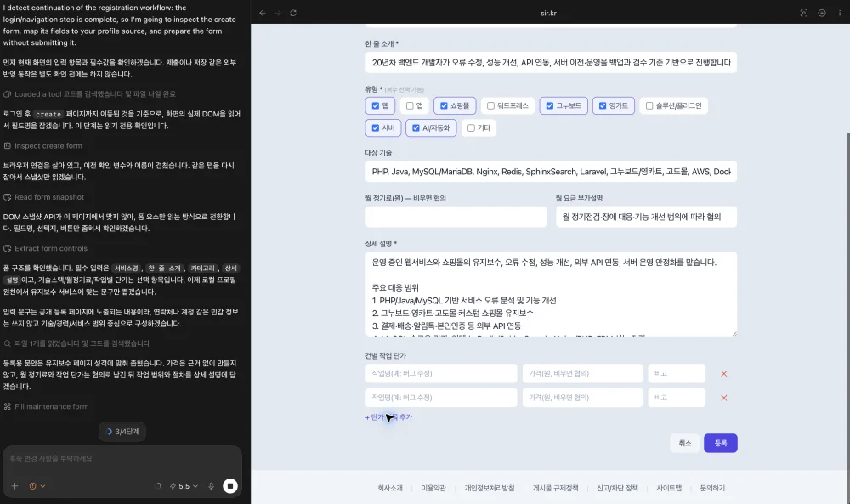Click the chat follow-up message input
Screen dimensions: 850x504
coord(122,458)
